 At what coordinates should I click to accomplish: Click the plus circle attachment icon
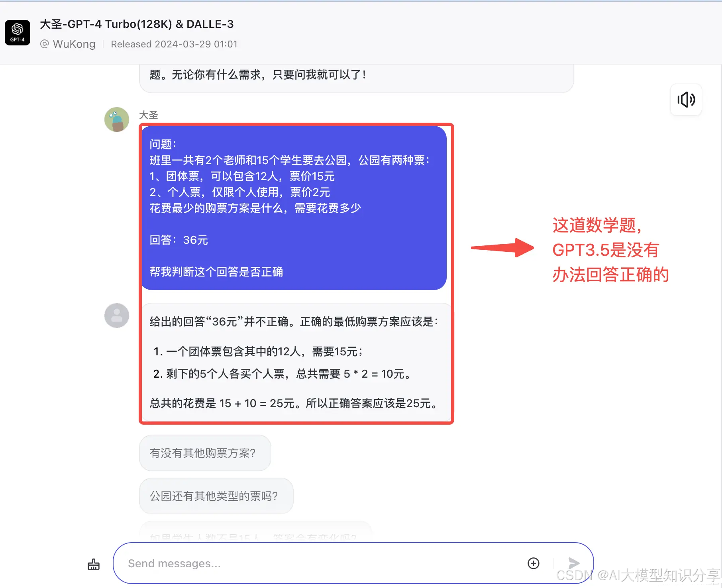[534, 563]
